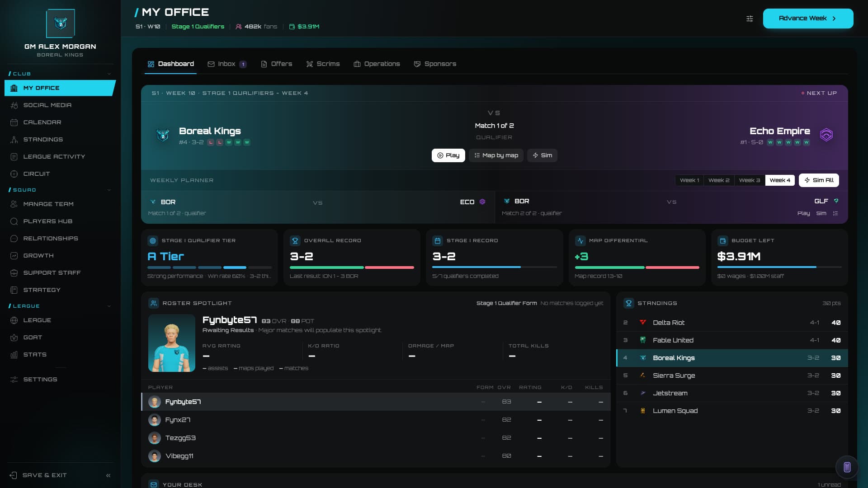Select Week 3 in weekly planner
The image size is (868, 488).
750,180
